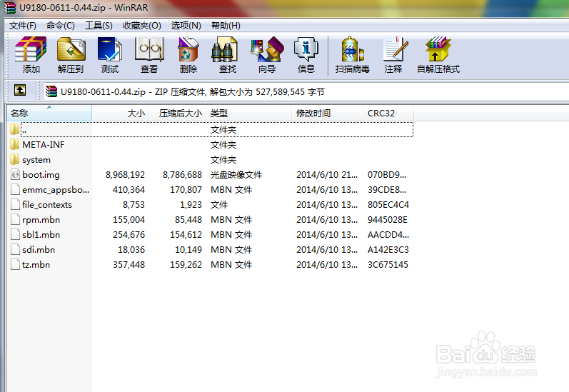
Task: Show archive Info (信息) icon
Action: coord(306,49)
